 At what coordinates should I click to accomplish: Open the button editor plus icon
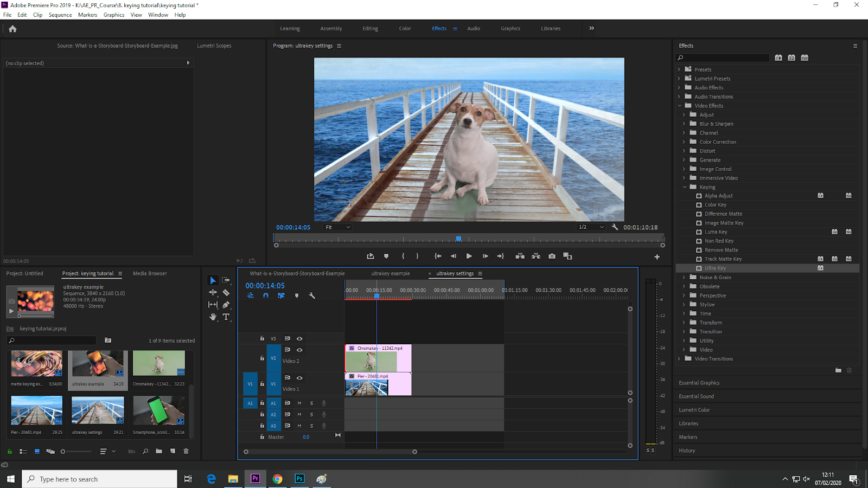(x=657, y=256)
